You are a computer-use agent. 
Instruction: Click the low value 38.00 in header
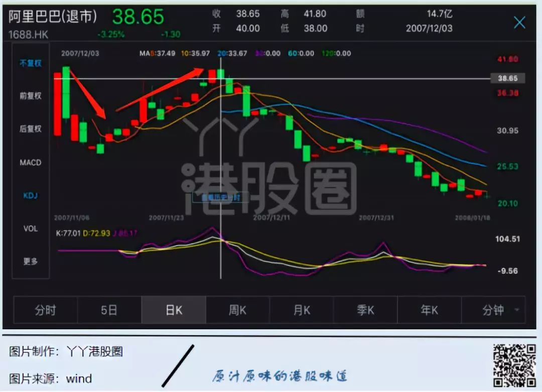(315, 28)
